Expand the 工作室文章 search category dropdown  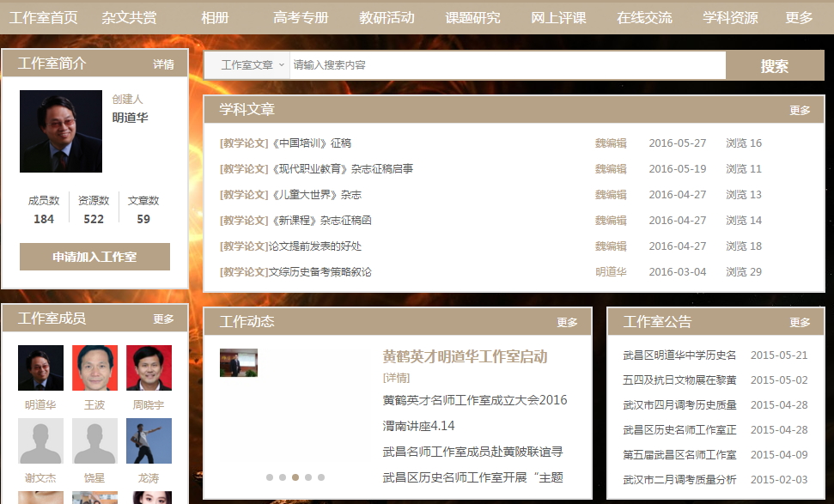[x=251, y=65]
